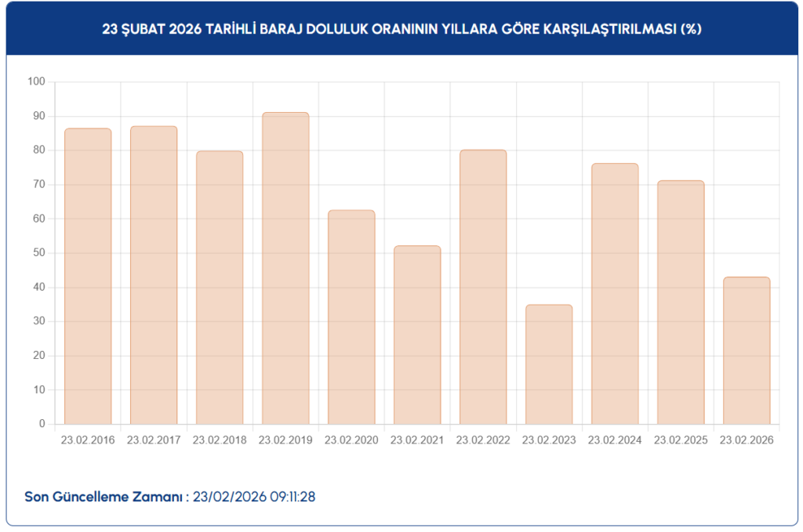Screen dimensions: 803x532
Task: Click the 0 value on y-axis
Action: (x=42, y=424)
